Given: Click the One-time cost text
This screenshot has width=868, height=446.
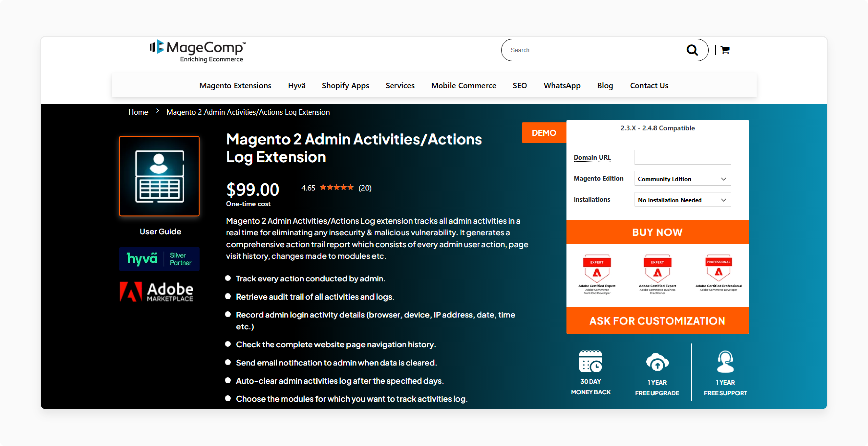Looking at the screenshot, I should (248, 204).
